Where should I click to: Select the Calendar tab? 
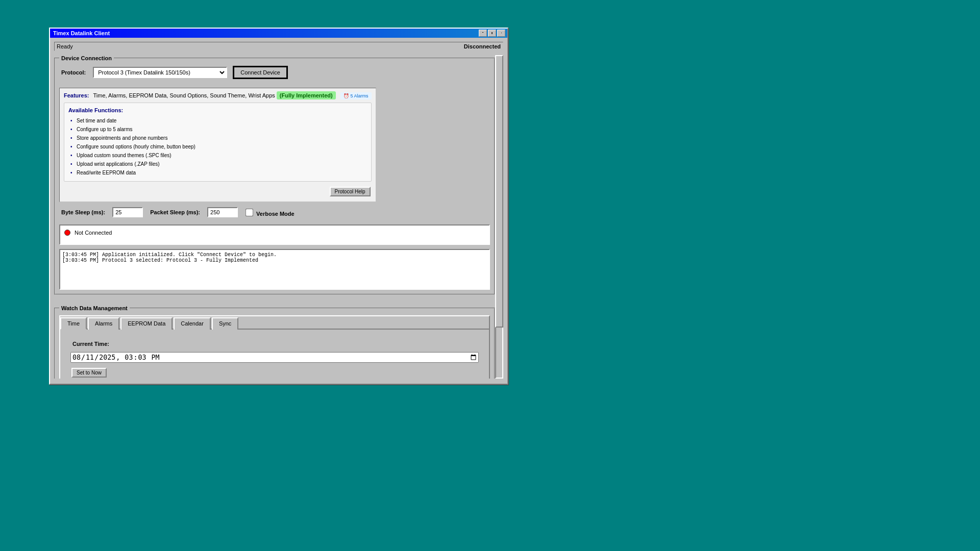tap(192, 323)
